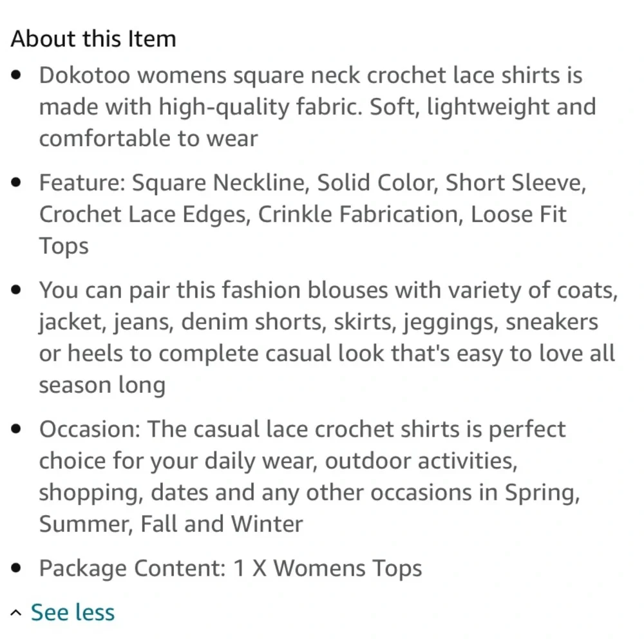
Task: Select the Package Content bullet
Action: pos(230,567)
